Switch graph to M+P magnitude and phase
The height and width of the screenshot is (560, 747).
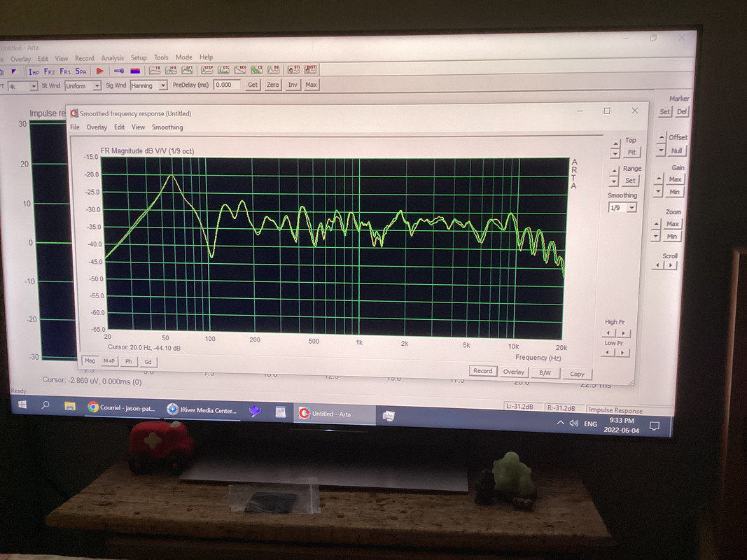point(109,361)
